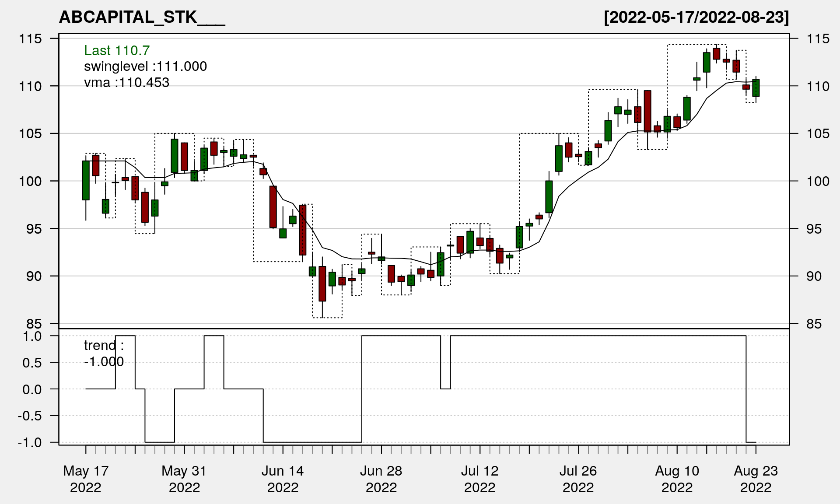The width and height of the screenshot is (840, 504).
Task: Click the swinglevel 111.000 text
Action: click(145, 66)
